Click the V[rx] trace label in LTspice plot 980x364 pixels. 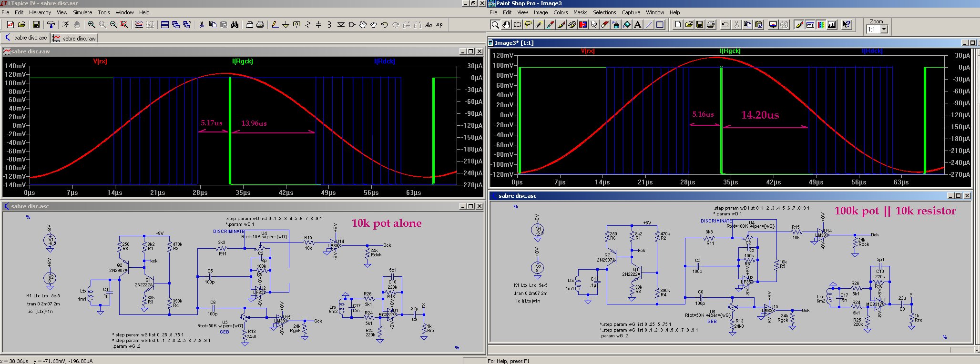click(100, 61)
